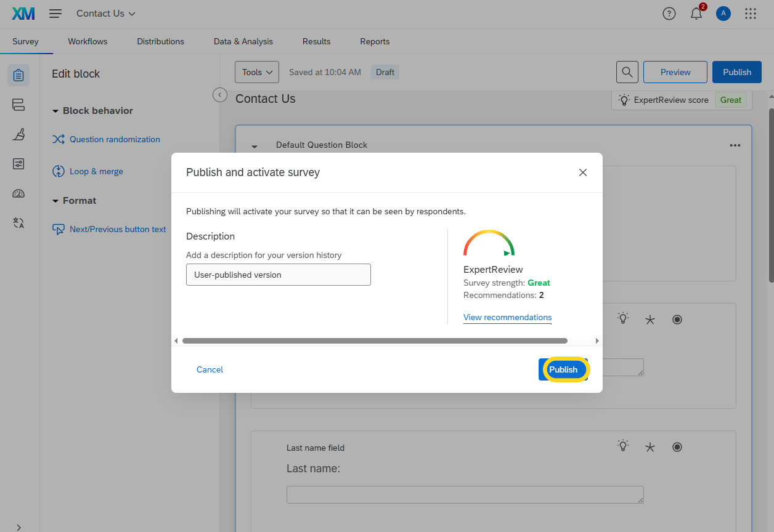Click the version description input field

tap(279, 275)
